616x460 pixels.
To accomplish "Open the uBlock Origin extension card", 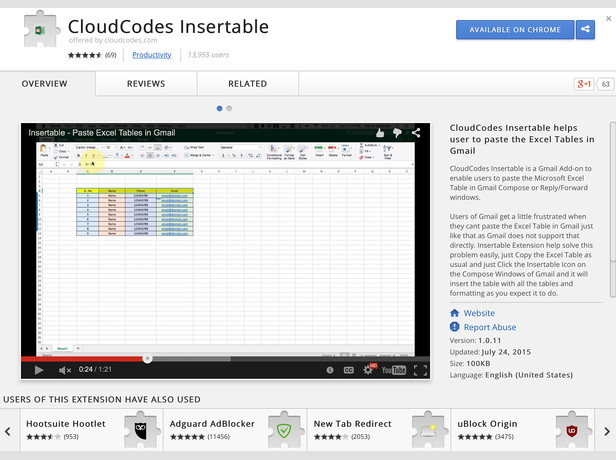I will point(522,430).
